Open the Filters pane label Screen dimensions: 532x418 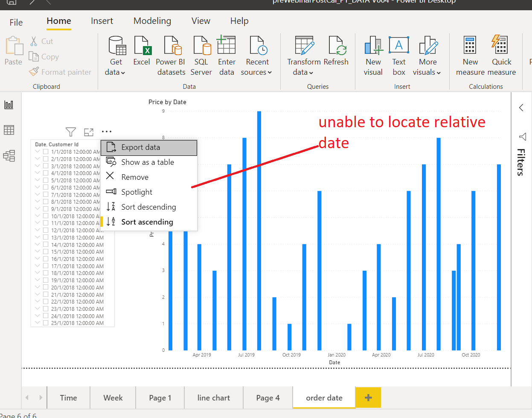[521, 162]
